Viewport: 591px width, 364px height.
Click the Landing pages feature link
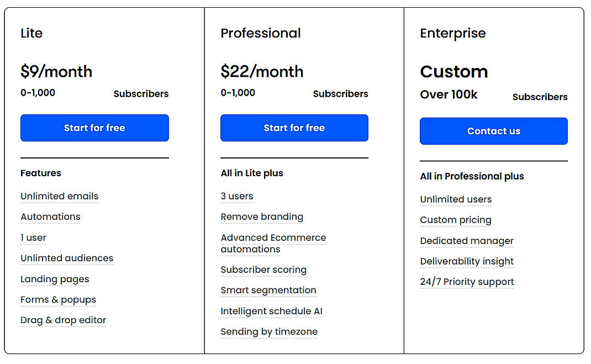click(x=55, y=279)
